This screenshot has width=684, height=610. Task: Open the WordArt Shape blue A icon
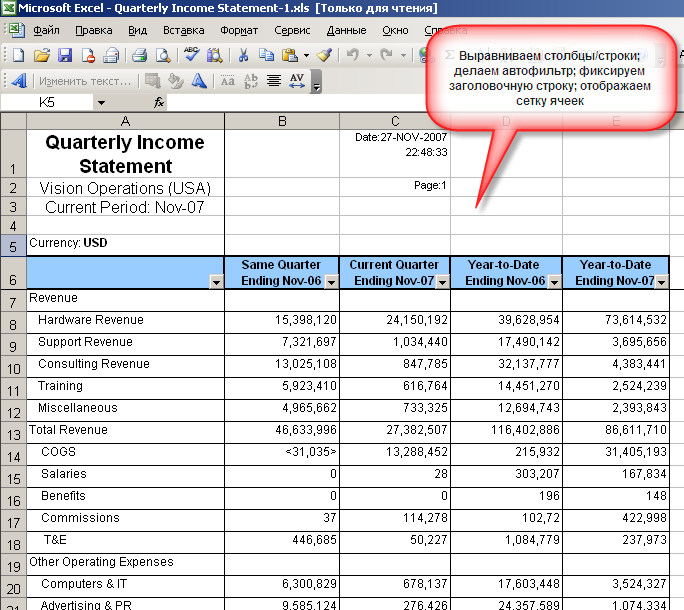(199, 81)
